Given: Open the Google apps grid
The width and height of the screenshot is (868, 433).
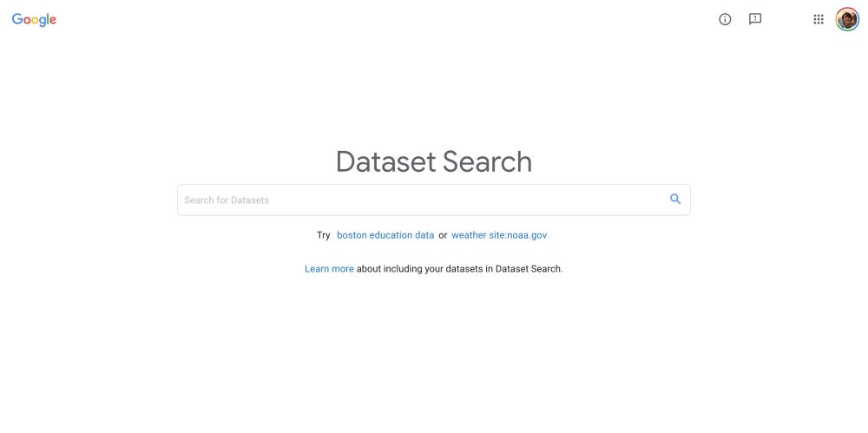Looking at the screenshot, I should 818,19.
